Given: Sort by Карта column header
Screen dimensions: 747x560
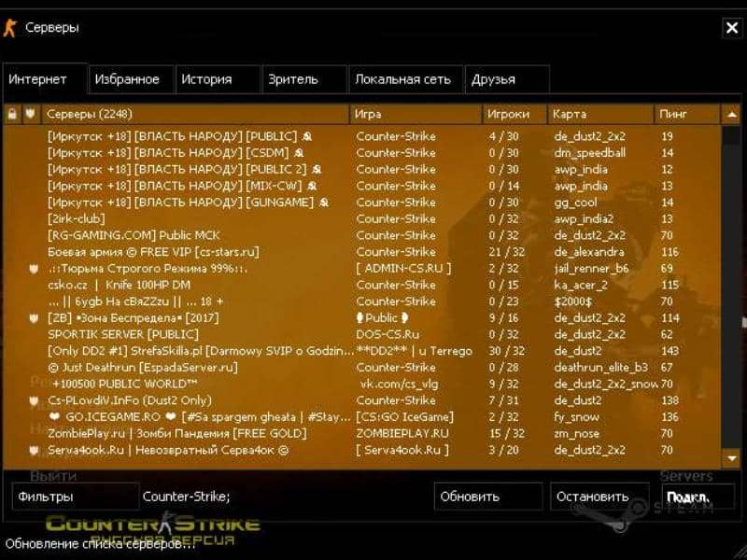Looking at the screenshot, I should 600,114.
